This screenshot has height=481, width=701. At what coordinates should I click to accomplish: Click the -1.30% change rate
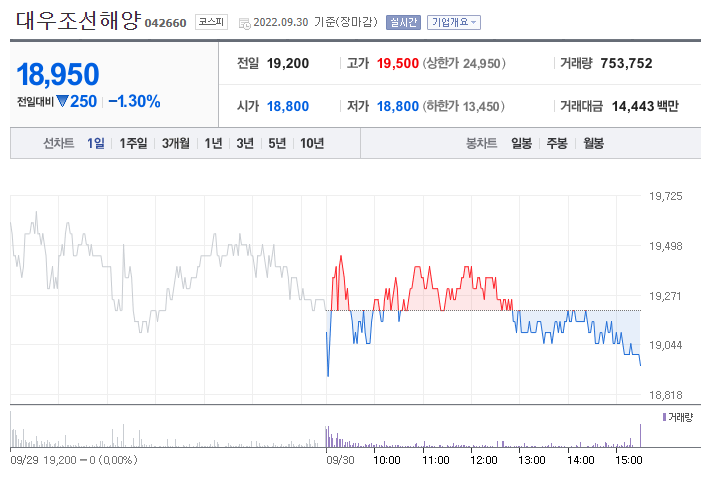tap(134, 101)
